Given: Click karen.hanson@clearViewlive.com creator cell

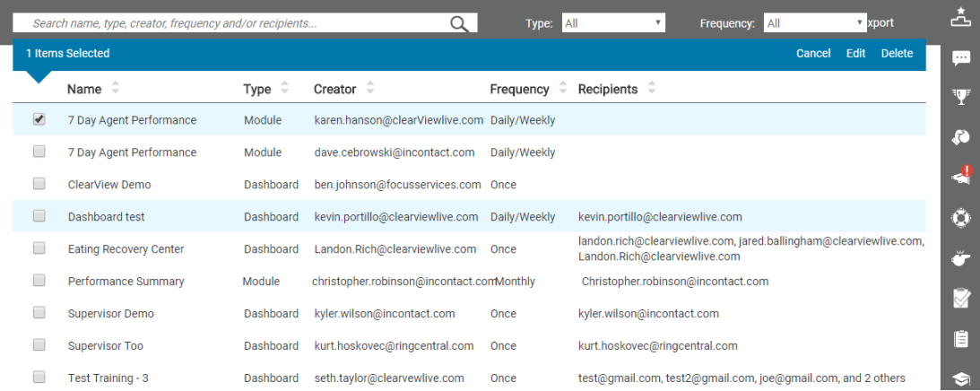Looking at the screenshot, I should (x=399, y=120).
